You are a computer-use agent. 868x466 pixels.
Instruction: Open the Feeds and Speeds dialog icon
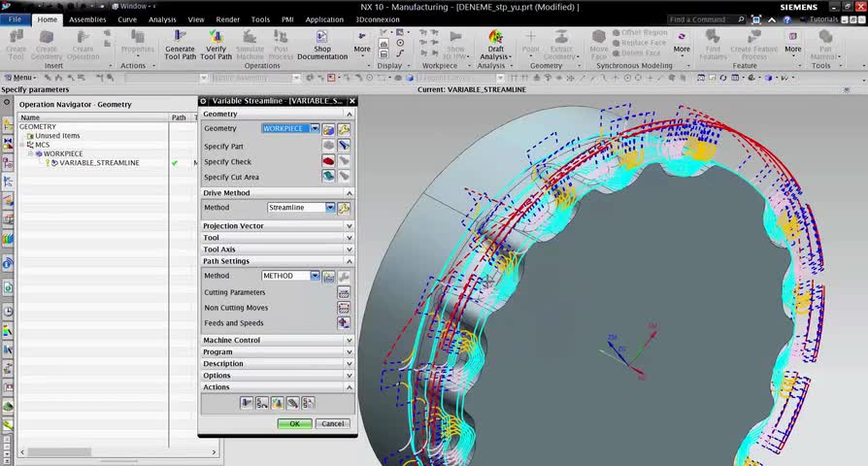point(344,323)
